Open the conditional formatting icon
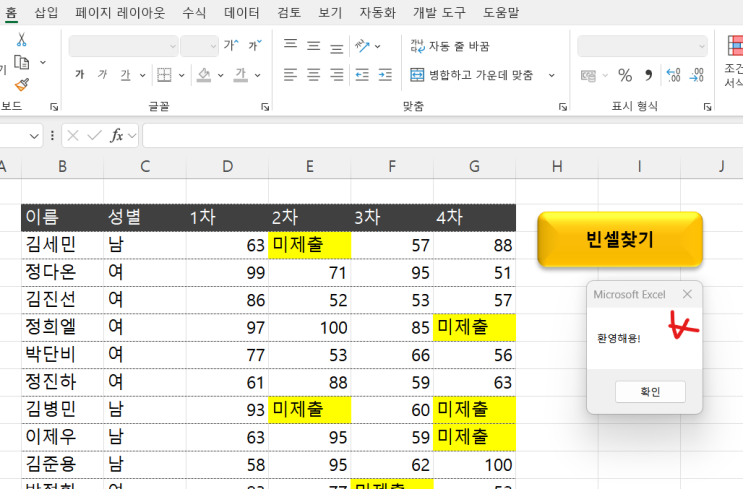Viewport: 743px width, 489px height. [x=735, y=46]
